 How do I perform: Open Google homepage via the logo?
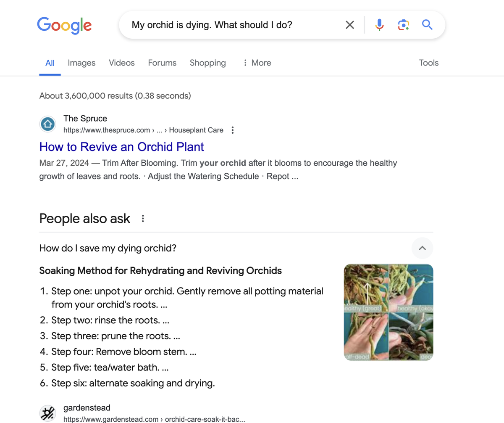[64, 25]
